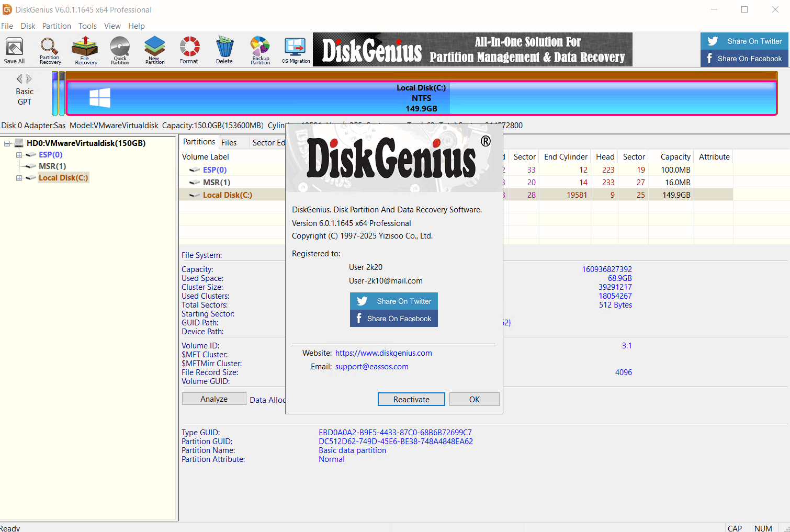Viewport: 790px width, 532px height.
Task: Open the View menu
Action: click(112, 26)
